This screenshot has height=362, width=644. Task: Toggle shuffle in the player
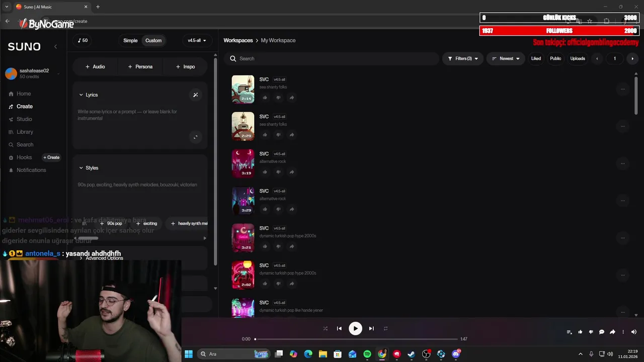point(325,328)
